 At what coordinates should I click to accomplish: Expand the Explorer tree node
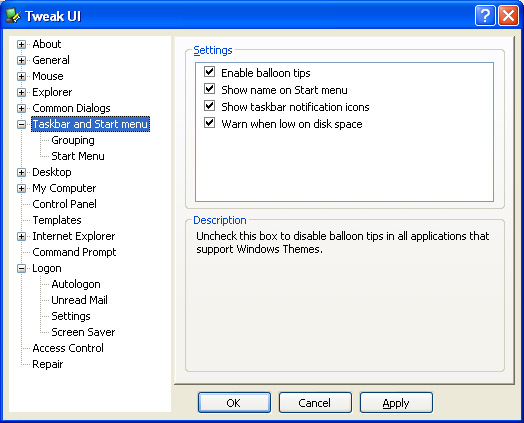[21, 93]
